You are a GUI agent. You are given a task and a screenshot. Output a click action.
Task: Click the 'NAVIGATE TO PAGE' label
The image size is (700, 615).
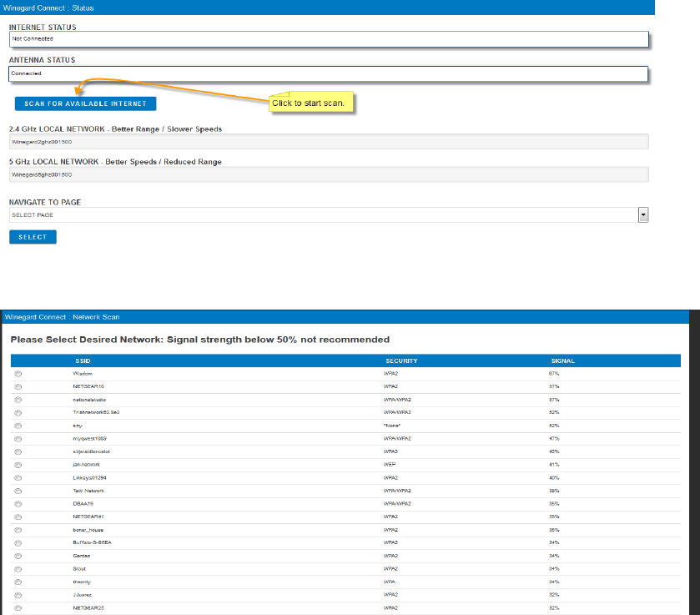[45, 202]
